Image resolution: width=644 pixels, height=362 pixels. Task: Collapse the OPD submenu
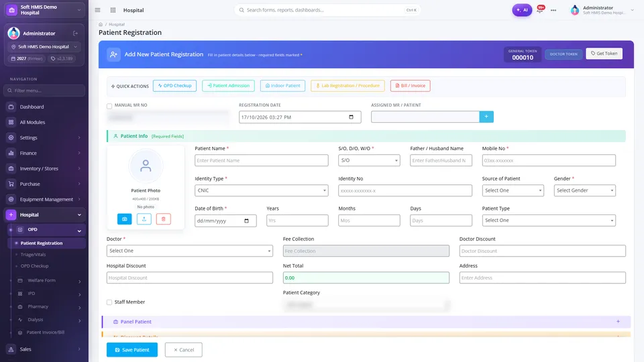pos(46,230)
